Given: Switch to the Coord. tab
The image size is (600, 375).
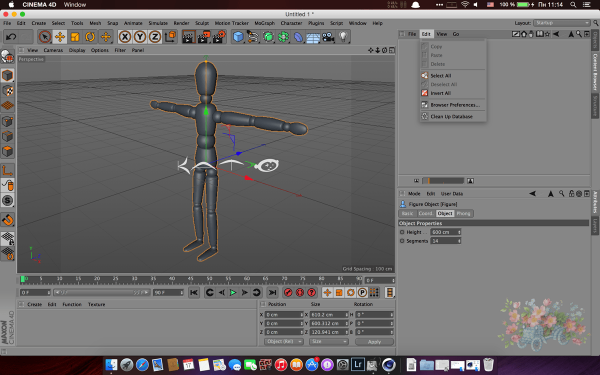Looking at the screenshot, I should (425, 214).
